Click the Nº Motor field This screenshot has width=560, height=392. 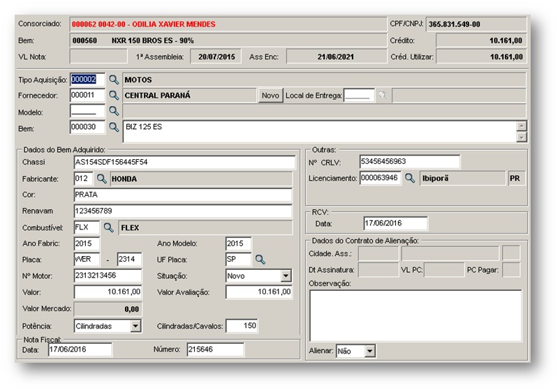(108, 276)
